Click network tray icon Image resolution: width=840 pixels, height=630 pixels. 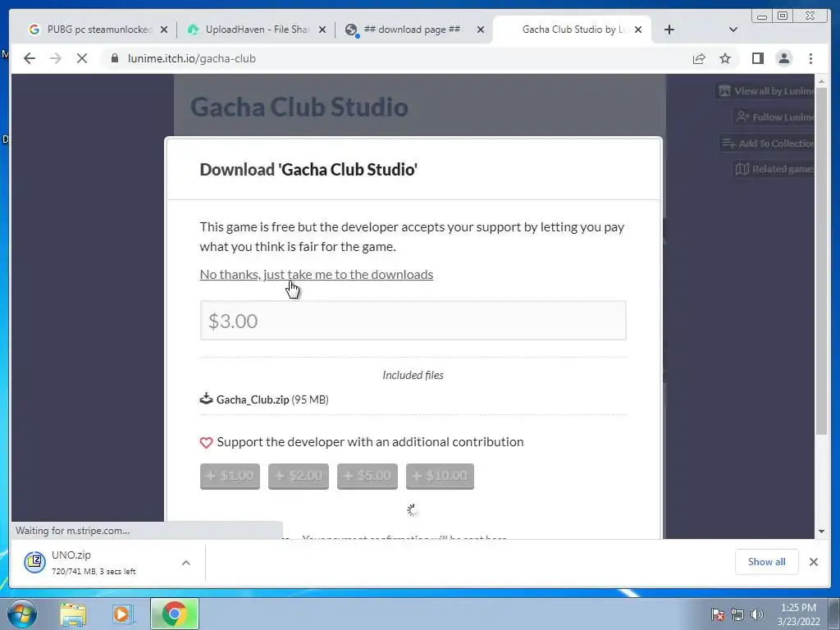737,614
